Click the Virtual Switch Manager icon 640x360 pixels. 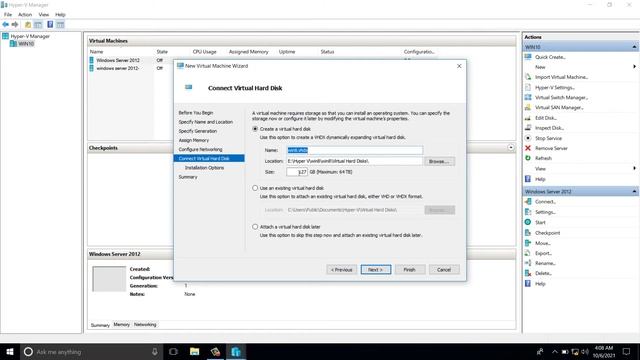pos(528,97)
